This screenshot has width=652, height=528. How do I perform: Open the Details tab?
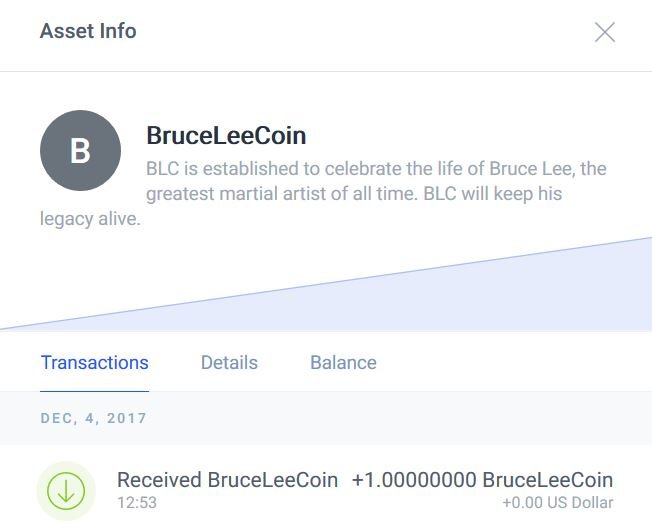click(x=229, y=363)
